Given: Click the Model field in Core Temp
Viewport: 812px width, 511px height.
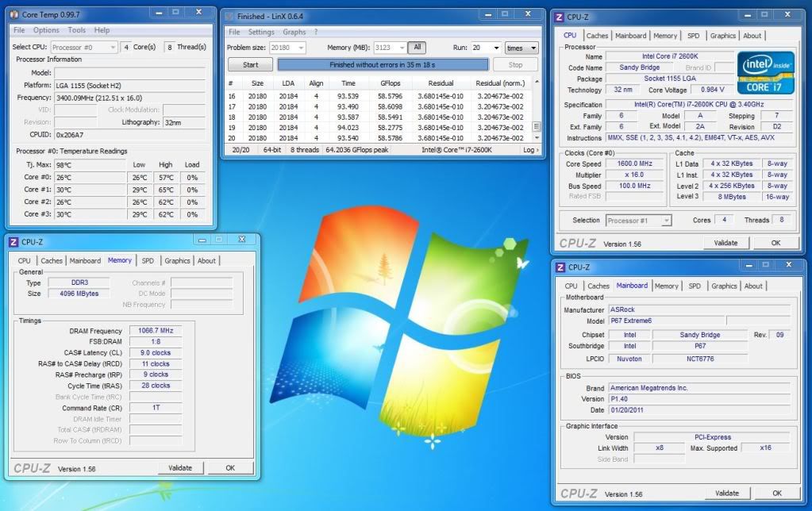Looking at the screenshot, I should pyautogui.click(x=130, y=73).
